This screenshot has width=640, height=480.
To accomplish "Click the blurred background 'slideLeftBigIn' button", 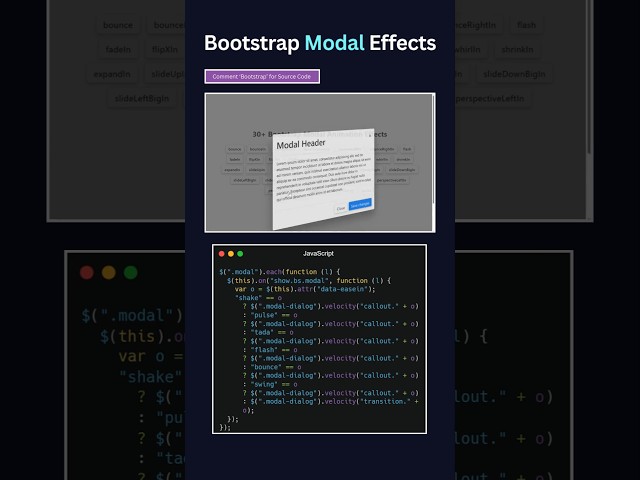I will click(142, 99).
